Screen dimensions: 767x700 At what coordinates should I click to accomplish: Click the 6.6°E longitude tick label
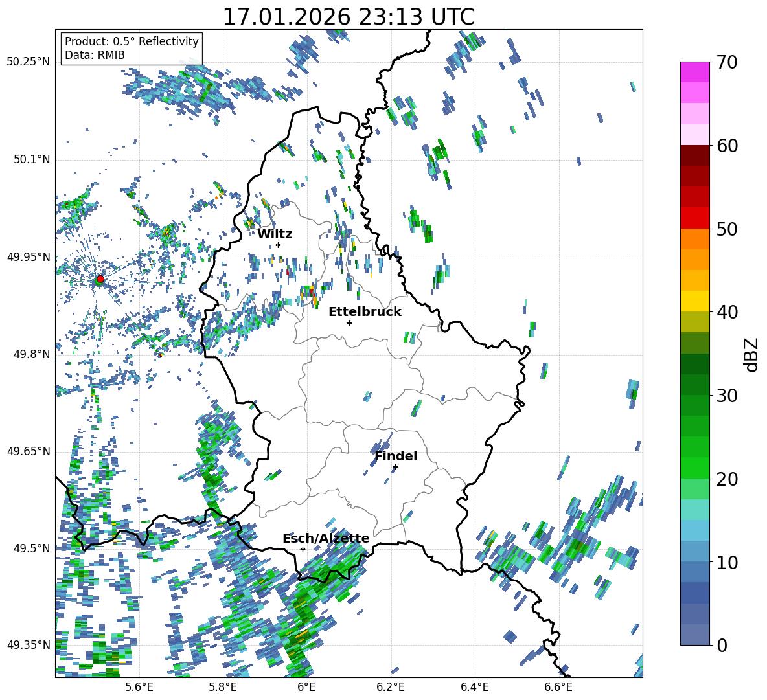[x=558, y=687]
